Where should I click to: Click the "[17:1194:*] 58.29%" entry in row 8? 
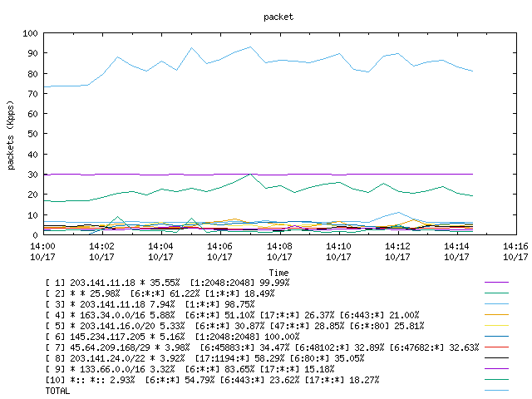[240, 358]
